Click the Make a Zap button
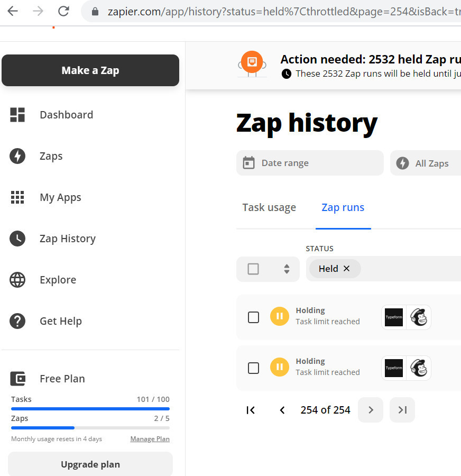The width and height of the screenshot is (461, 476). point(90,70)
